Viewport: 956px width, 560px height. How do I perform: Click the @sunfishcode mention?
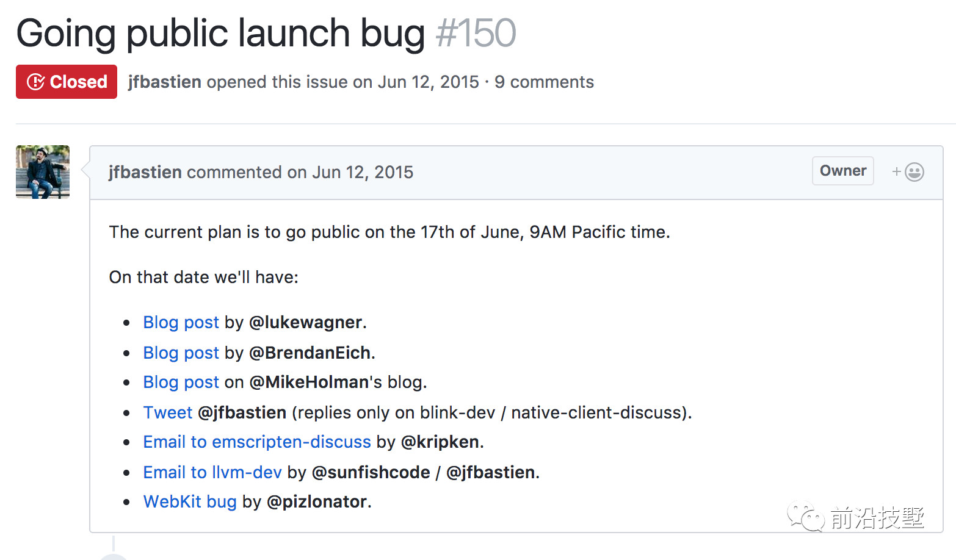click(371, 472)
